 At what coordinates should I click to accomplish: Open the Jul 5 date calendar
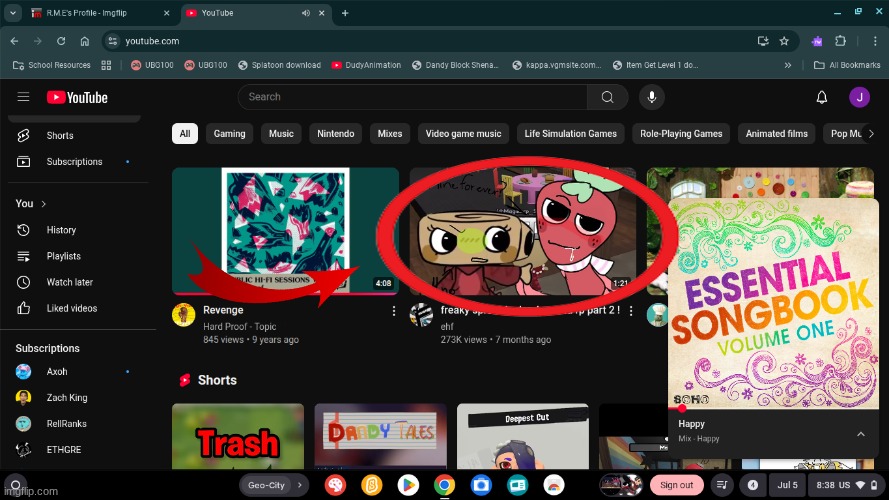[x=787, y=485]
